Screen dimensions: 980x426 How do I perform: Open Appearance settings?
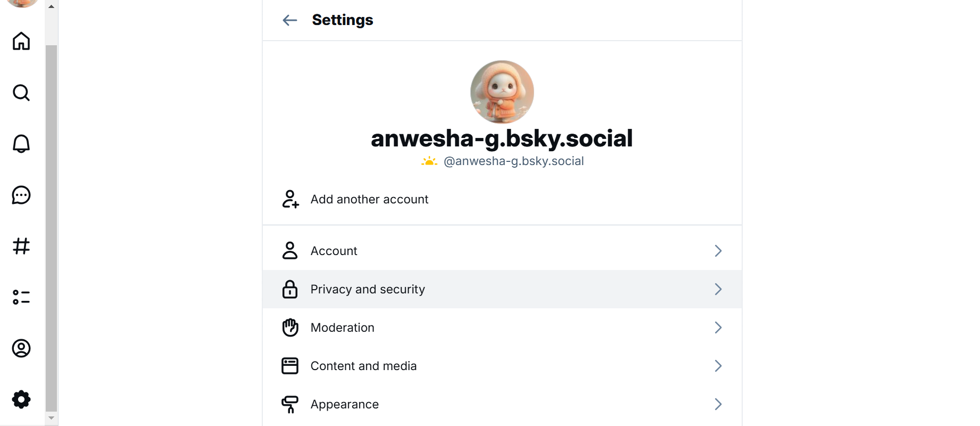click(345, 404)
